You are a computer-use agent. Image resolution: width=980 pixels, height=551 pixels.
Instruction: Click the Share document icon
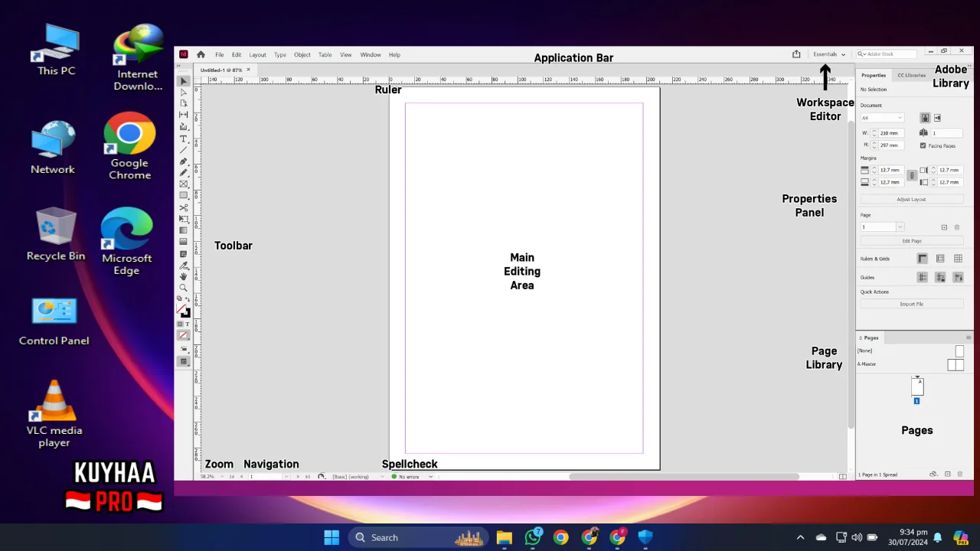(796, 54)
